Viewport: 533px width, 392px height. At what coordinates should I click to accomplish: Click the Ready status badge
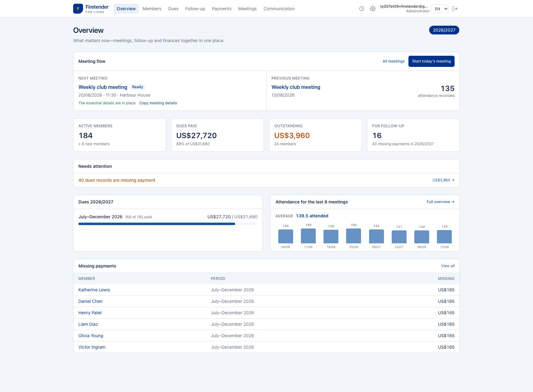tap(138, 87)
